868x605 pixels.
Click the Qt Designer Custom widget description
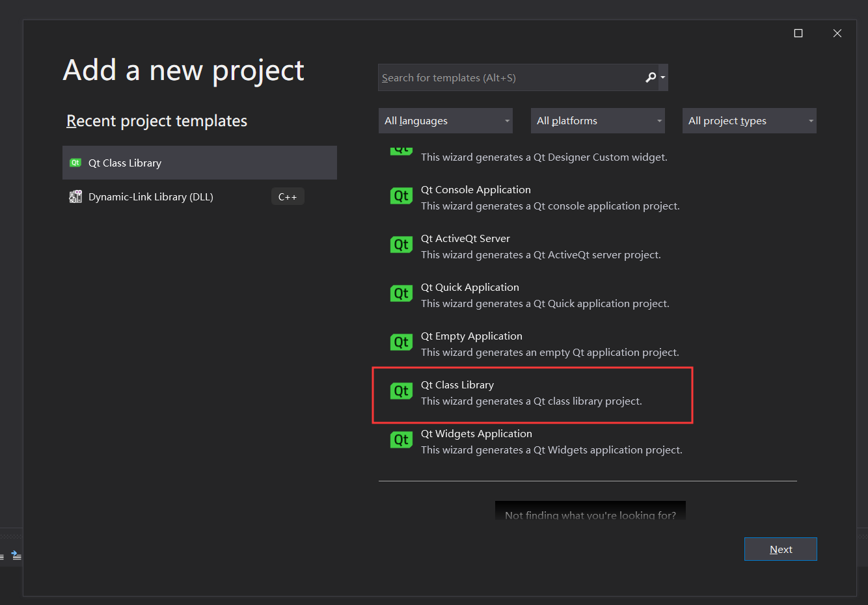point(544,157)
